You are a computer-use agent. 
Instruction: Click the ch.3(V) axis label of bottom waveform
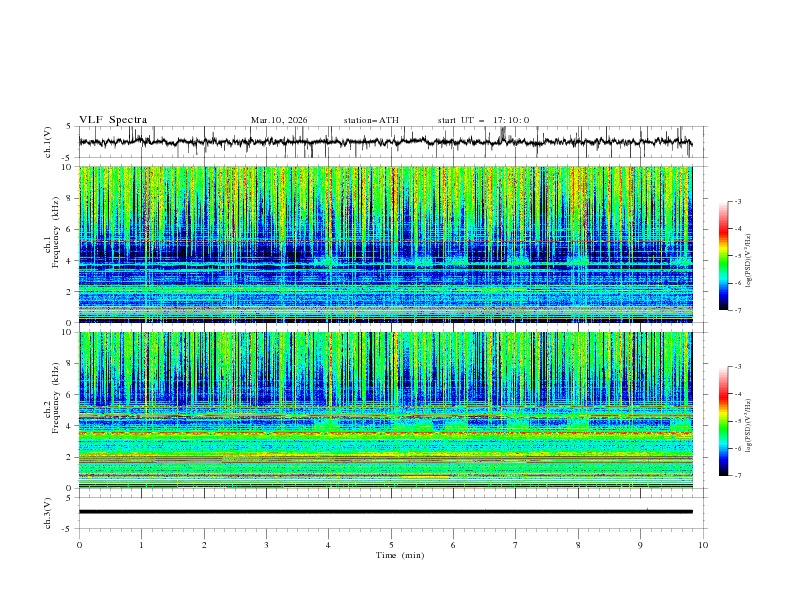click(x=48, y=513)
